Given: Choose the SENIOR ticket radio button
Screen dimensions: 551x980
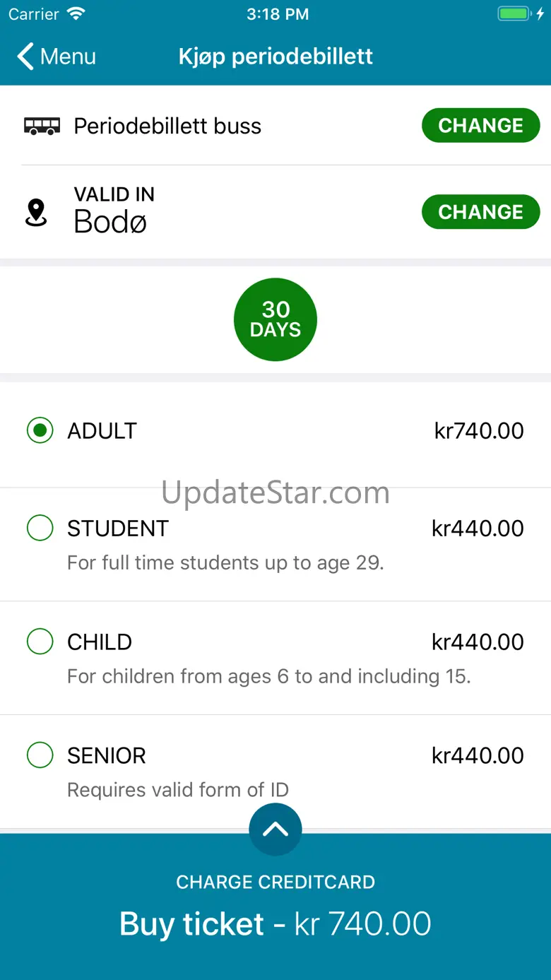Looking at the screenshot, I should click(40, 755).
